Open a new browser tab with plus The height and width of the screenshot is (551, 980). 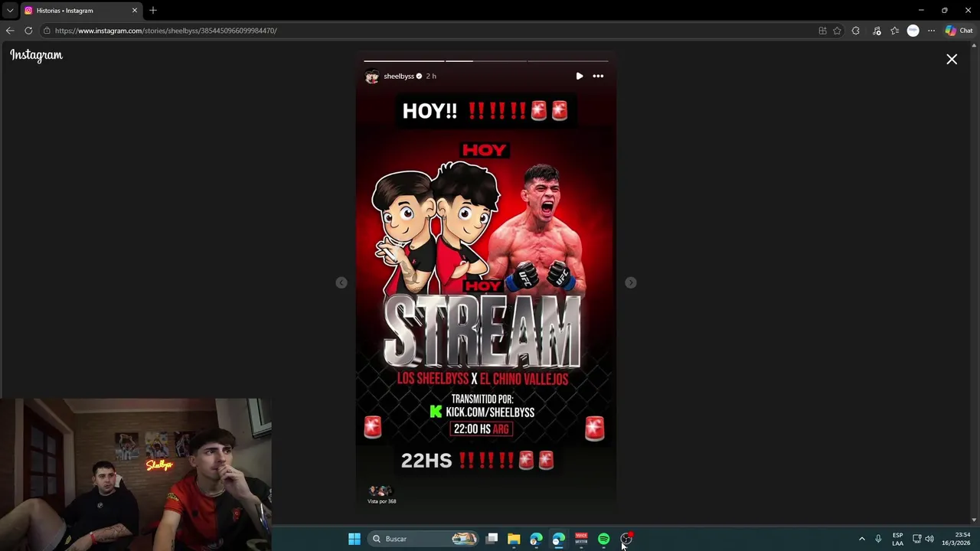point(153,10)
